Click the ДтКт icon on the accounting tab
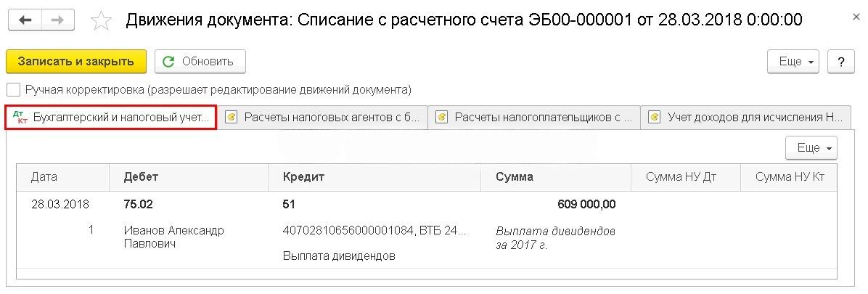This screenshot has width=868, height=294. tap(20, 118)
